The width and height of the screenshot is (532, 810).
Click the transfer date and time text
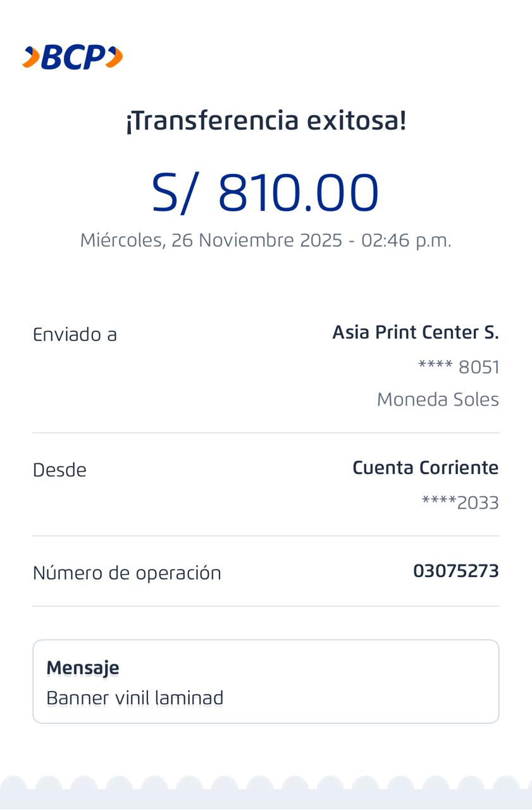[x=266, y=240]
